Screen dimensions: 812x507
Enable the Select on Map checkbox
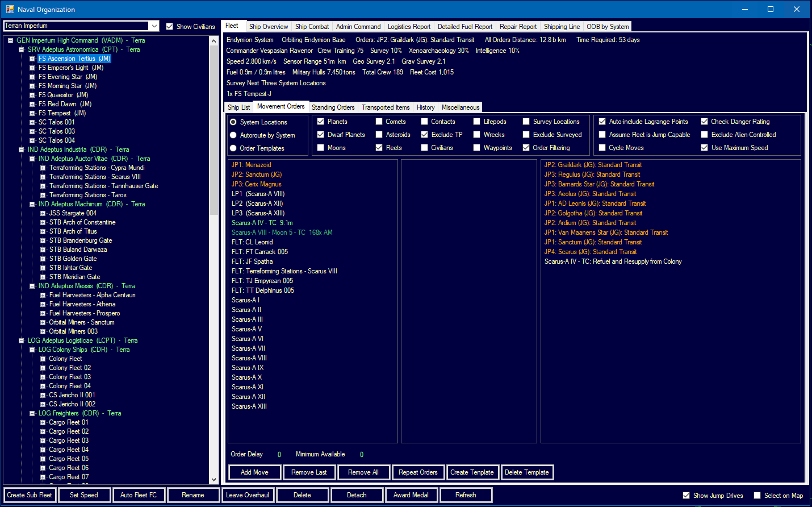click(x=757, y=496)
